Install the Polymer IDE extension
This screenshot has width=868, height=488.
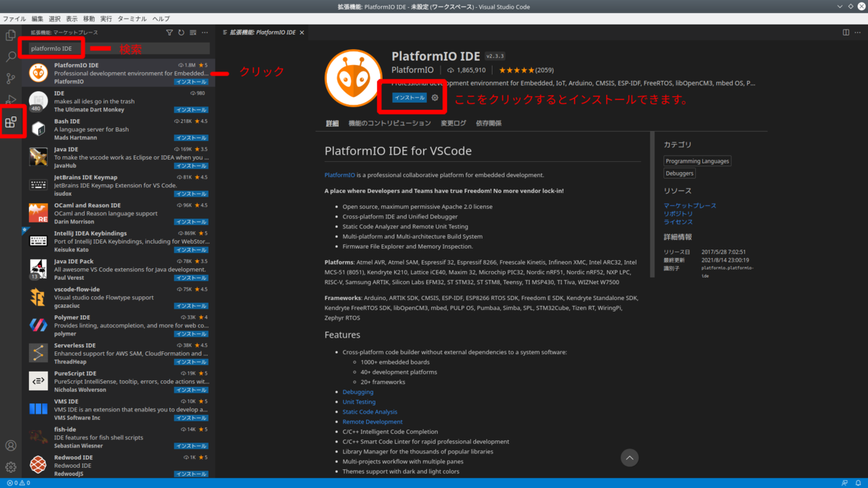(x=191, y=334)
